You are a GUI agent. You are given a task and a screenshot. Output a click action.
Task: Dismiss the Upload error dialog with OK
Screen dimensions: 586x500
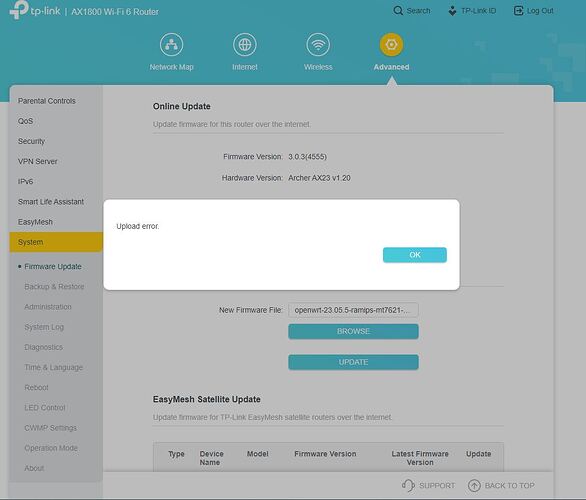pos(414,255)
